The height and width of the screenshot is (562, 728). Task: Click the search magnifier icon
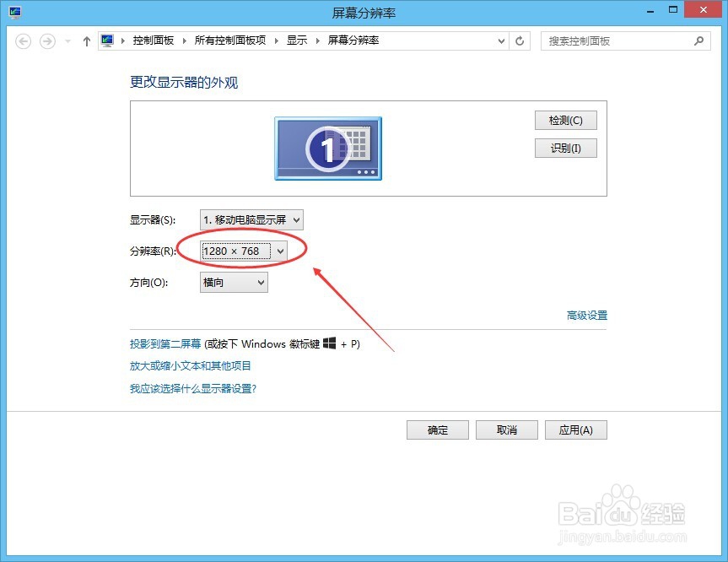[x=698, y=41]
